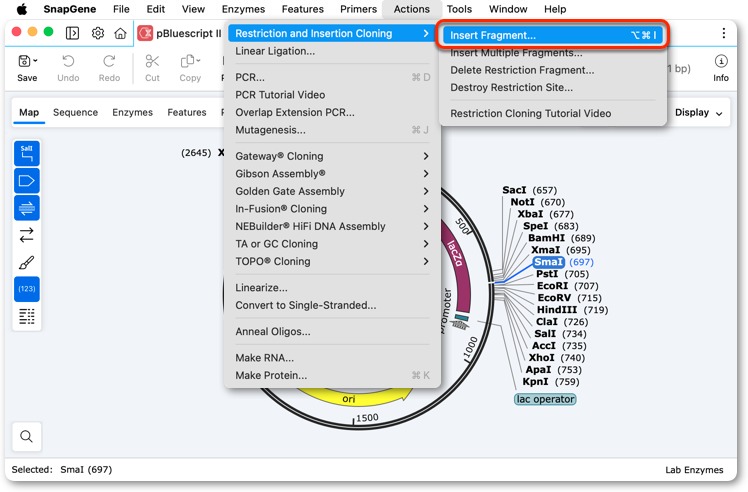
Task: Choose Insert Multiple Fragments
Action: pos(552,52)
